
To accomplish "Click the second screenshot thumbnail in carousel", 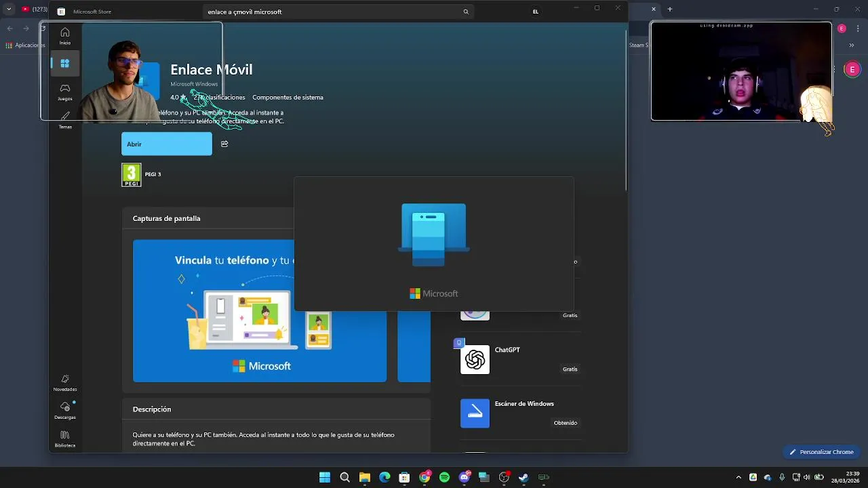I will [414, 311].
